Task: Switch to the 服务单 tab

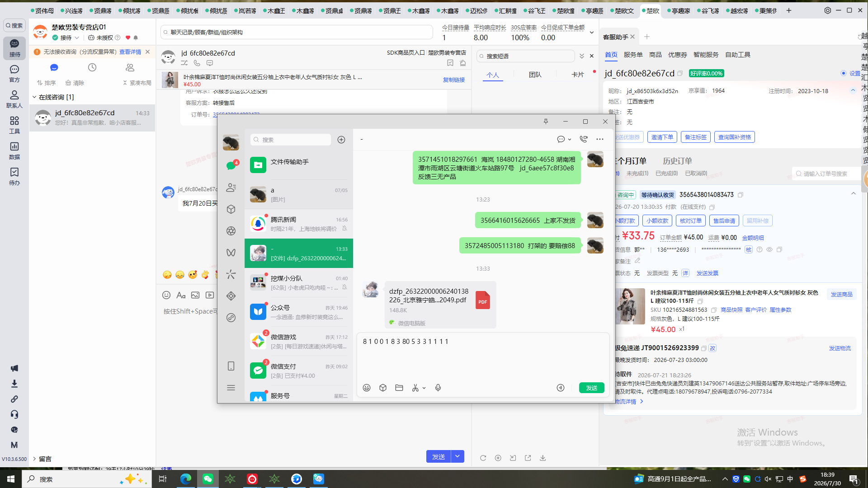Action: click(x=633, y=55)
